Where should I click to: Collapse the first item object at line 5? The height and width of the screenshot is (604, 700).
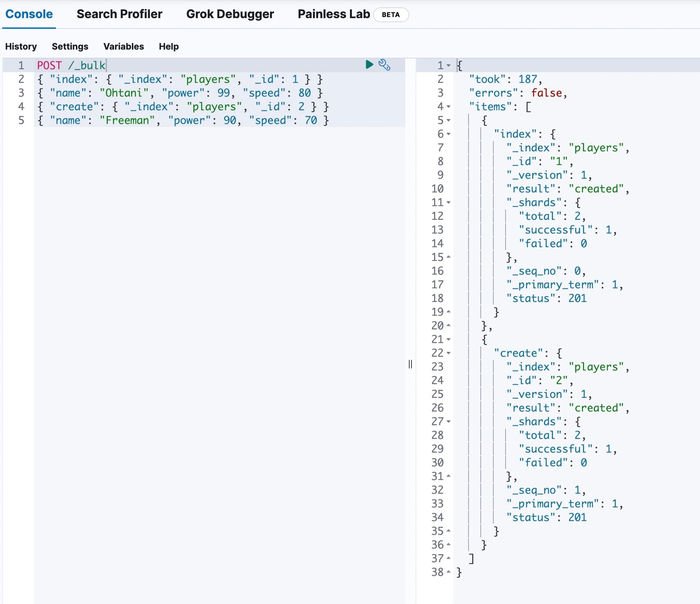point(449,120)
